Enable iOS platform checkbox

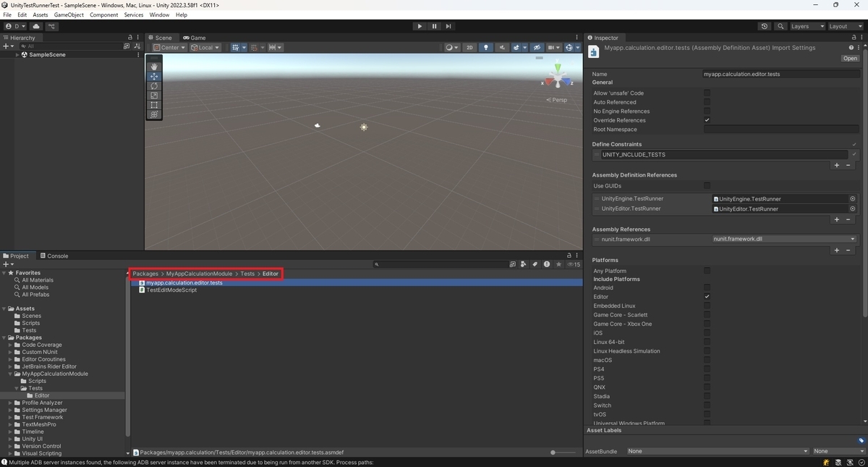pyautogui.click(x=707, y=333)
